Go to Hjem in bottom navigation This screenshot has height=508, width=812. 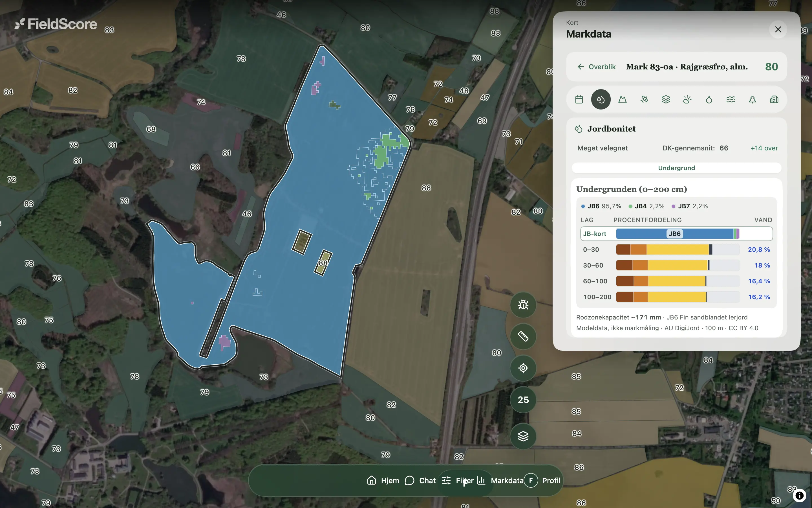coord(383,480)
